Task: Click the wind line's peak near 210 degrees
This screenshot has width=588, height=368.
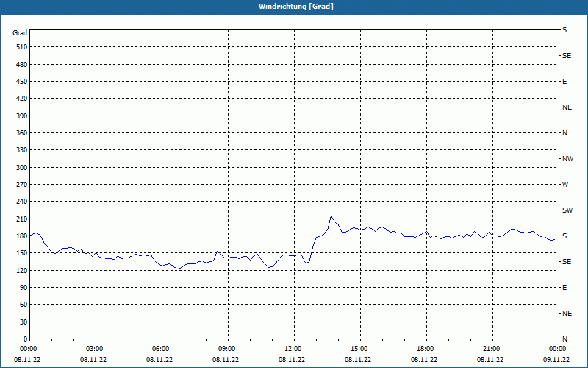Action: tap(331, 216)
